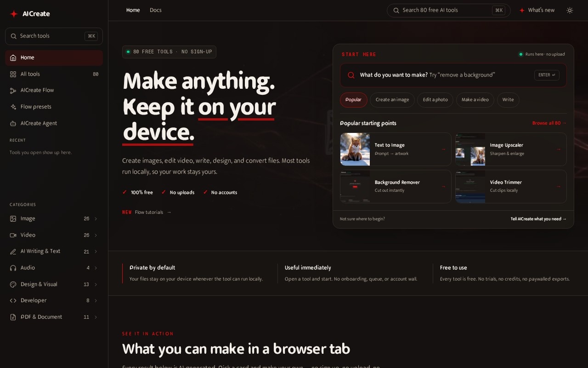This screenshot has width=588, height=368.
Task: Click the magnifier icon in sidebar search
Action: [14, 36]
